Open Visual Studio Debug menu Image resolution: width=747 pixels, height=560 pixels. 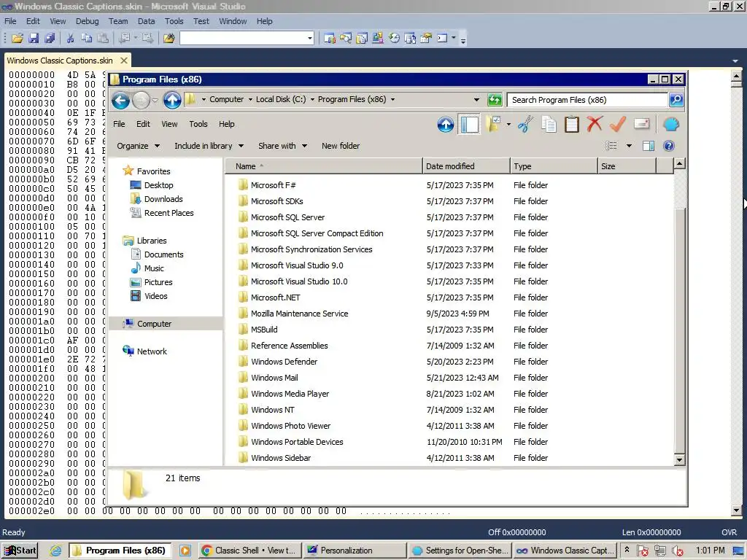tap(88, 21)
